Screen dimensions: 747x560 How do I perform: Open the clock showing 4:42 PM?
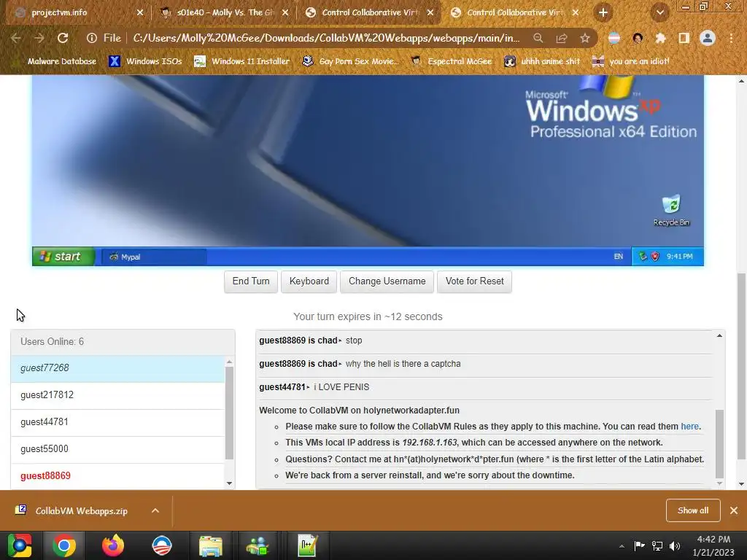coord(713,545)
